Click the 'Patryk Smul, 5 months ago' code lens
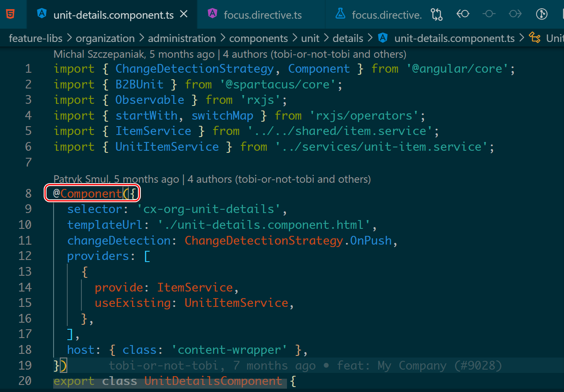564x392 pixels. [x=116, y=179]
